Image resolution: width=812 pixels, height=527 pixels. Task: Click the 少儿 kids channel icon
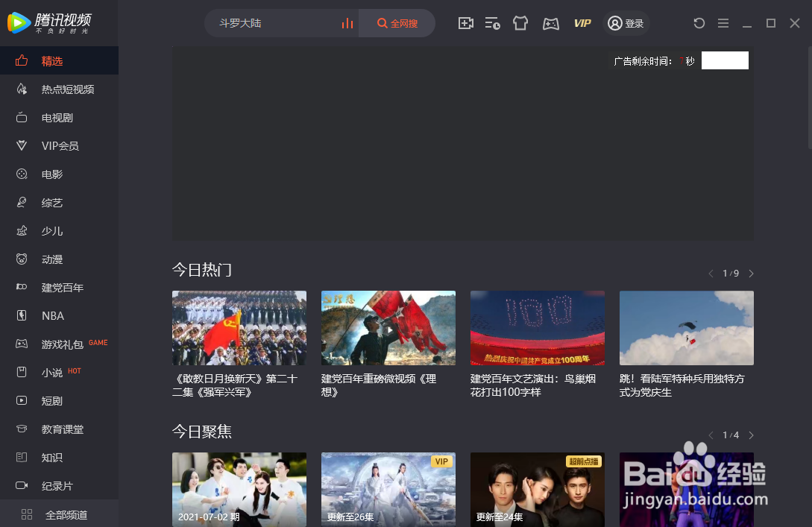[22, 231]
